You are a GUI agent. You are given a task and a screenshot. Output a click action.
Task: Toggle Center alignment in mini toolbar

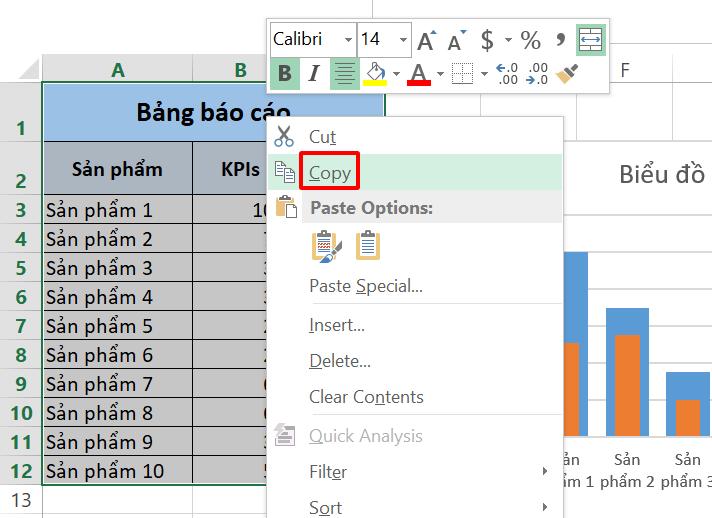tap(345, 73)
